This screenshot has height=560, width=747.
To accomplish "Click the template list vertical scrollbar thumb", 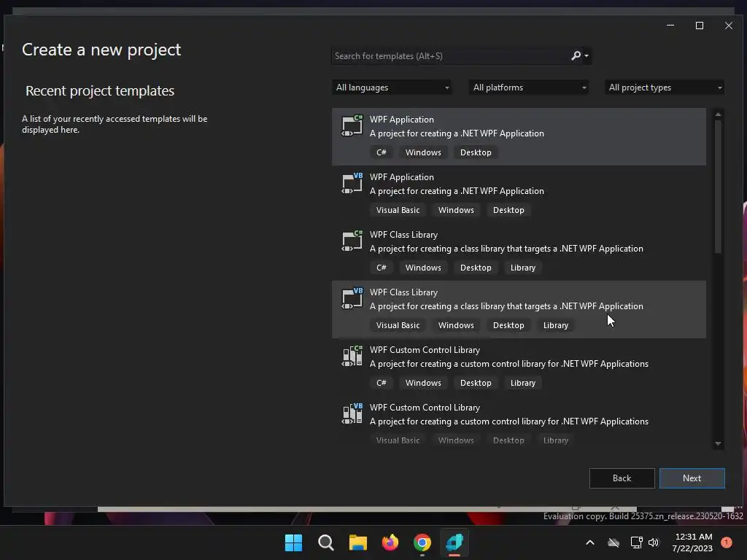I will click(718, 187).
